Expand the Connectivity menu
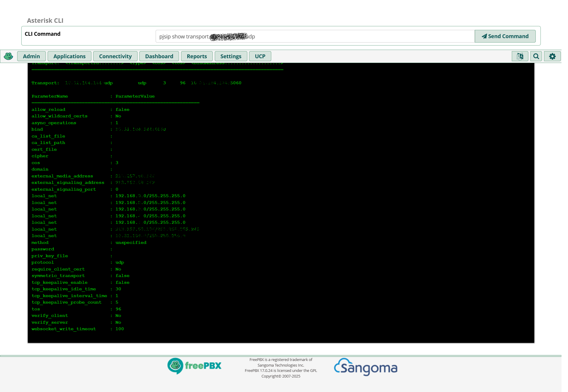The width and height of the screenshot is (568, 392). [115, 56]
